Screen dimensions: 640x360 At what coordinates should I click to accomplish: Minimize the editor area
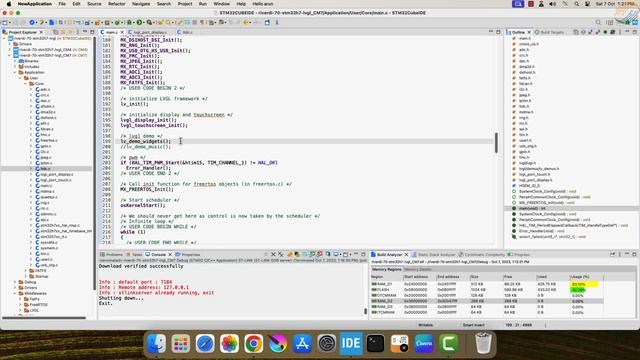[x=491, y=32]
